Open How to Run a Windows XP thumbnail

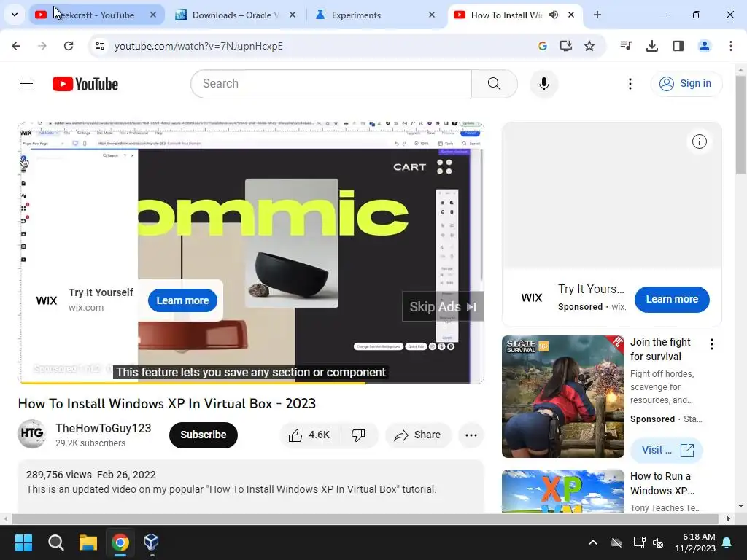[x=562, y=491]
